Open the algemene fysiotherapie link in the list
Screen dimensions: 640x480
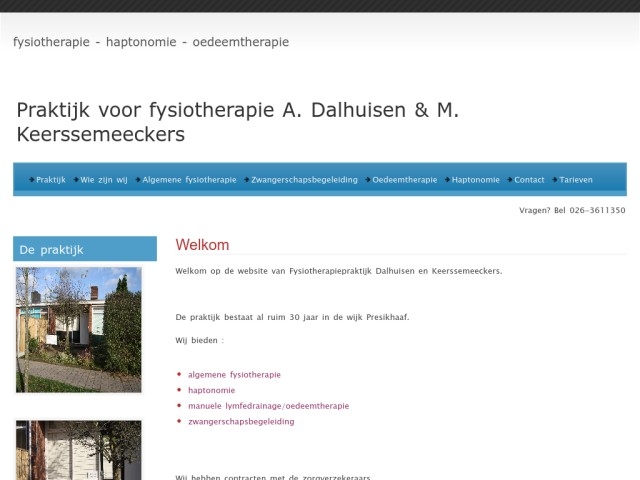pyautogui.click(x=234, y=375)
